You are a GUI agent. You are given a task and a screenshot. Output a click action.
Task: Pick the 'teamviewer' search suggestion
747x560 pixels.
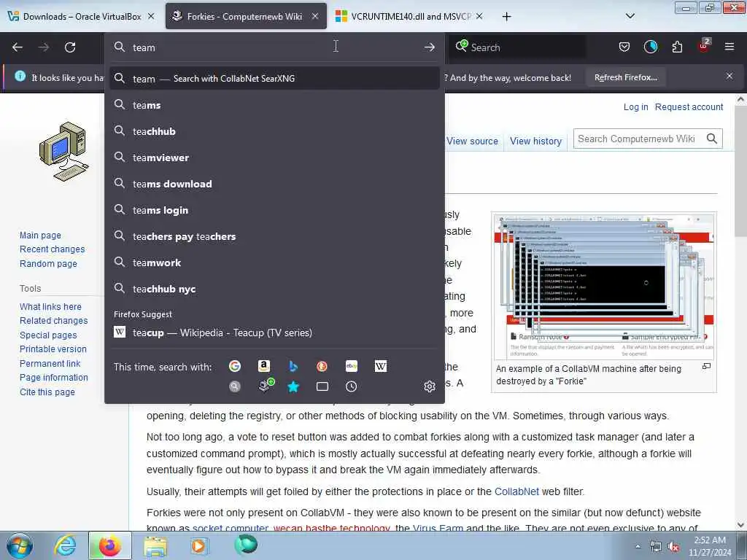(274, 157)
